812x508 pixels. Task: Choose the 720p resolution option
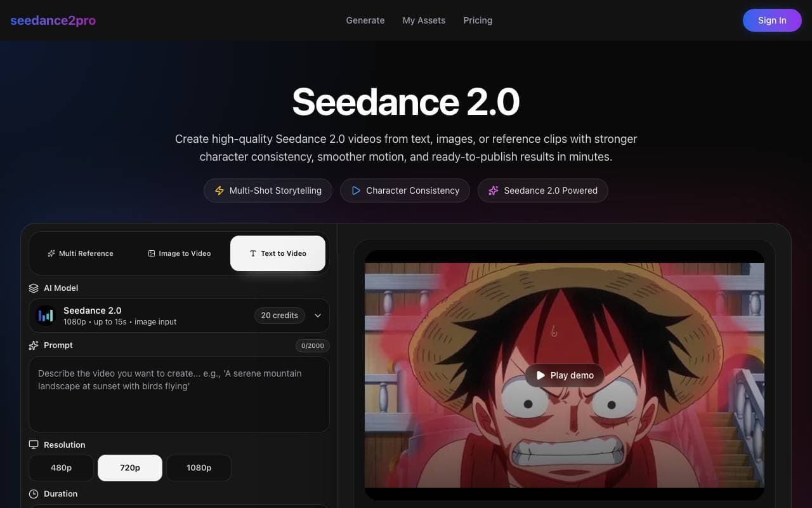130,468
